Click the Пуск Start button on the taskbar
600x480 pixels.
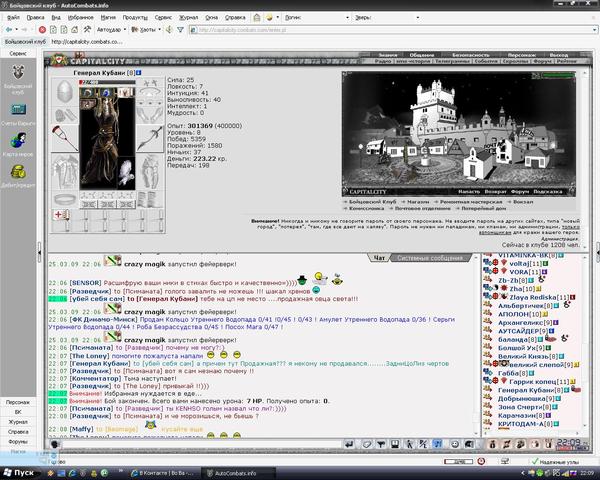pyautogui.click(x=18, y=473)
